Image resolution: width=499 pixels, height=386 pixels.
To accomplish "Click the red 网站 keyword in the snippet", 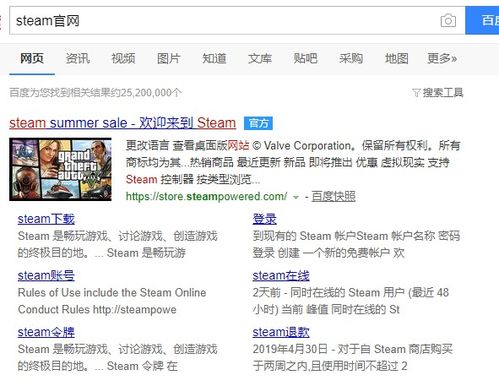I will (x=238, y=146).
